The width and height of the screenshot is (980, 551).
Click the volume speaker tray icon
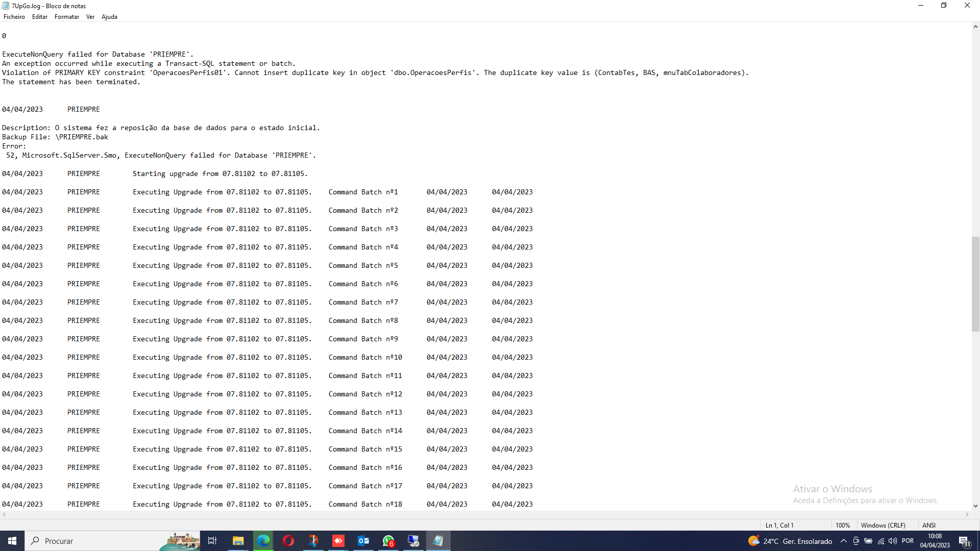click(893, 541)
